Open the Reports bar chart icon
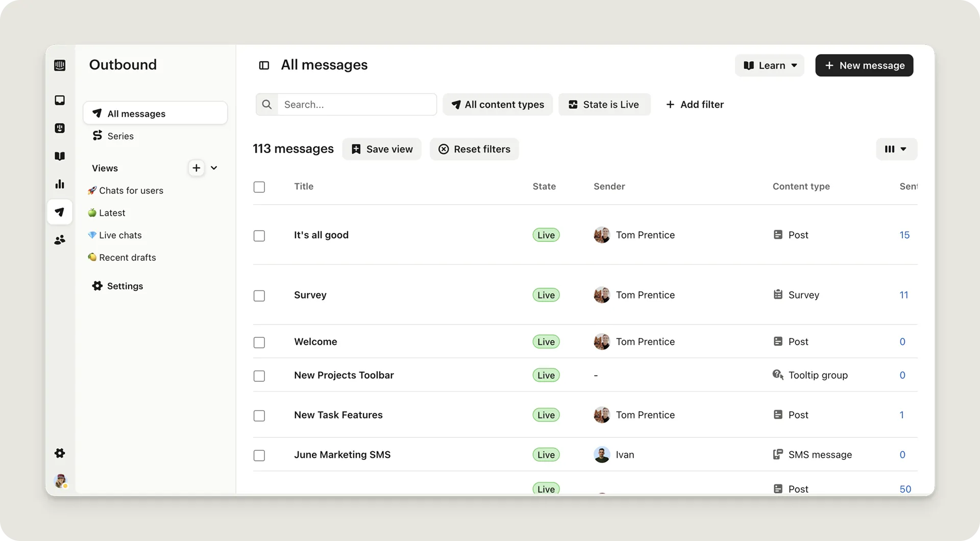The width and height of the screenshot is (980, 541). coord(60,184)
